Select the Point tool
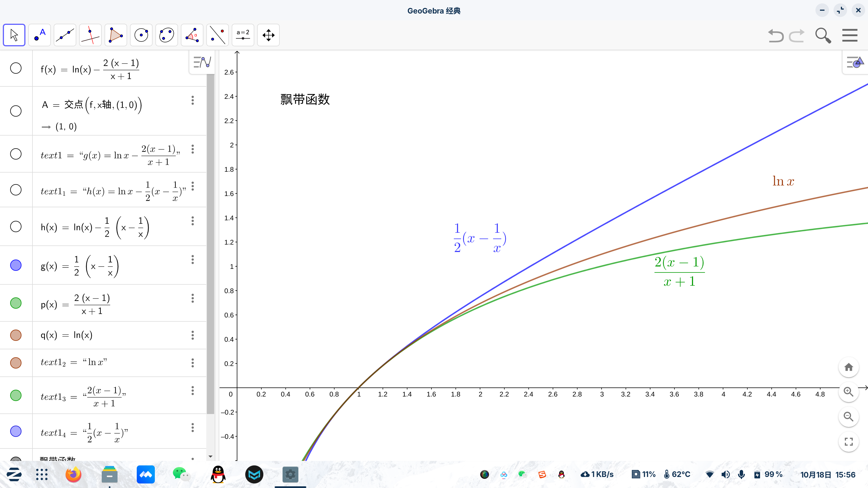This screenshot has height=488, width=868. tap(40, 35)
